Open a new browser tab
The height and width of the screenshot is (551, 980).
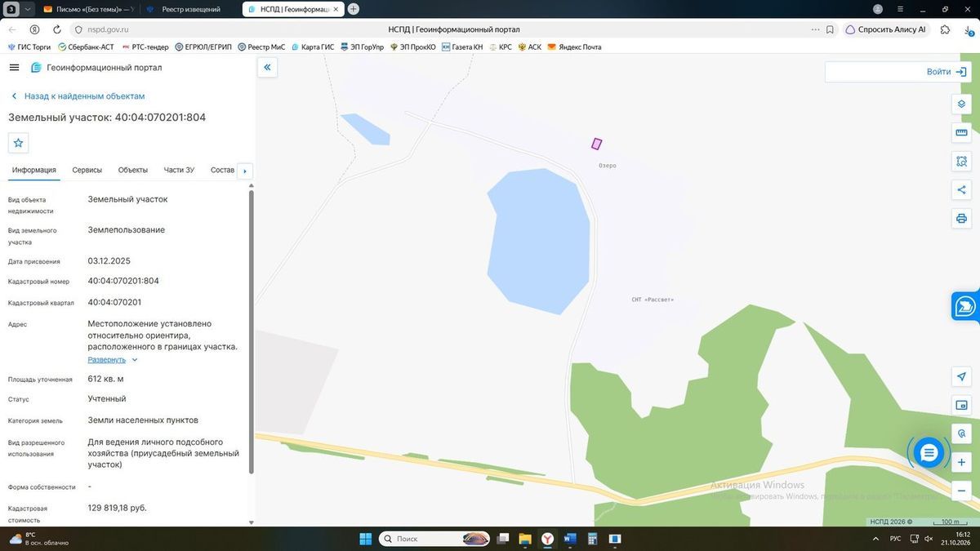tap(354, 9)
